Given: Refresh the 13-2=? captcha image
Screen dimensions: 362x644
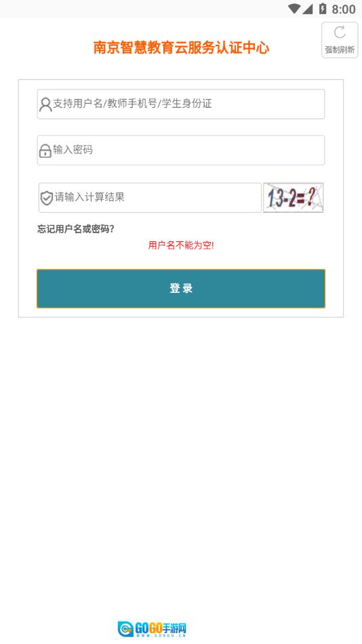Looking at the screenshot, I should [x=293, y=197].
